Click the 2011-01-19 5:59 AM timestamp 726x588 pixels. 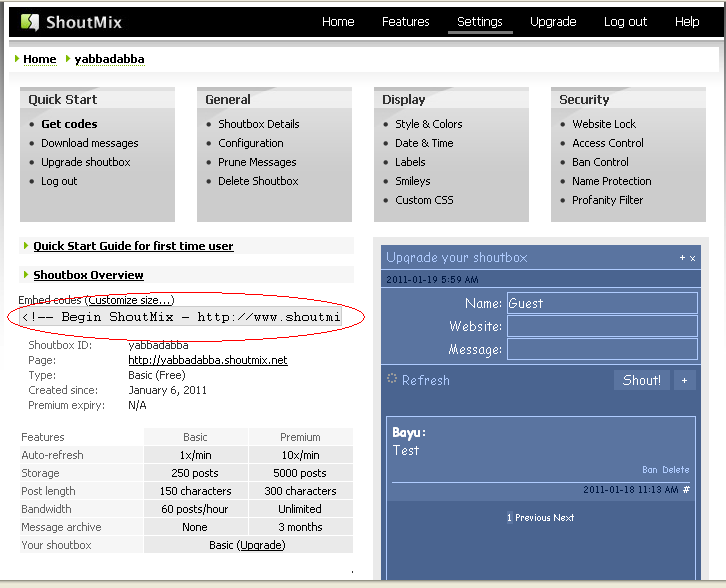pos(432,280)
